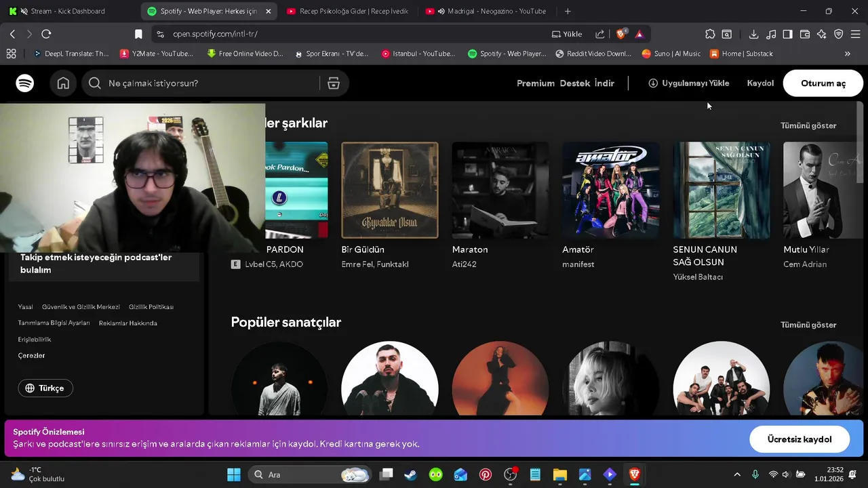Open Suno AI Music bookmark
Screen dimensions: 868x488
[671, 54]
